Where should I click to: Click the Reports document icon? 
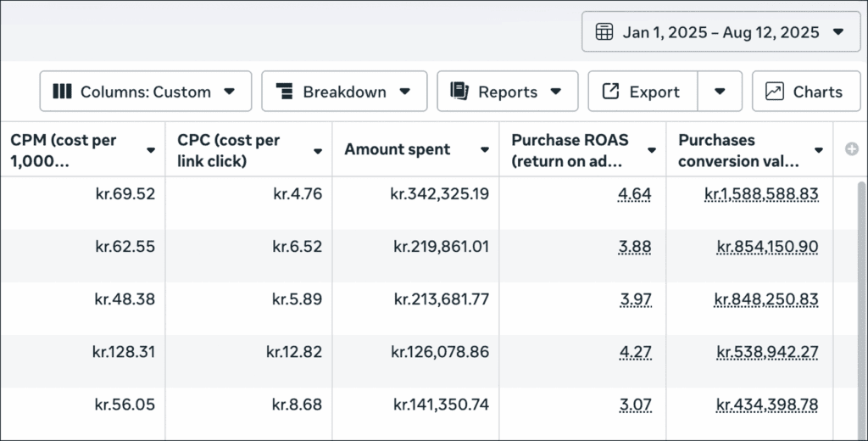[x=459, y=92]
